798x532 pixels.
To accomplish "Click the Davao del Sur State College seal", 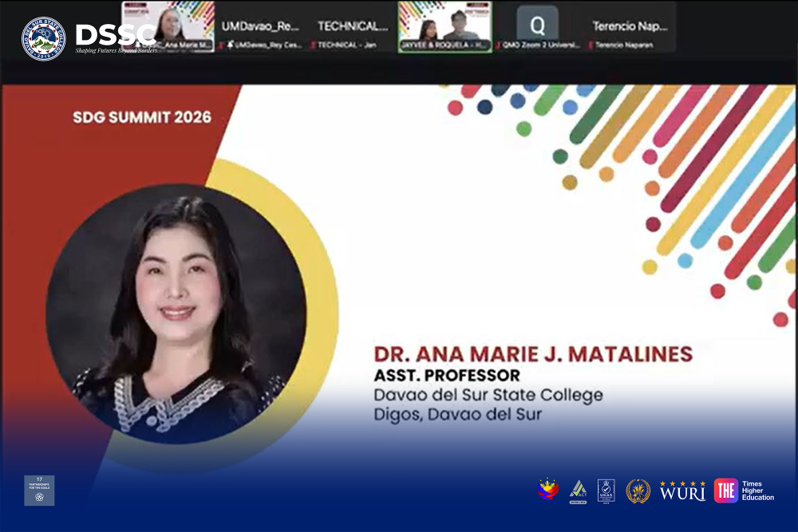I will pos(44,38).
